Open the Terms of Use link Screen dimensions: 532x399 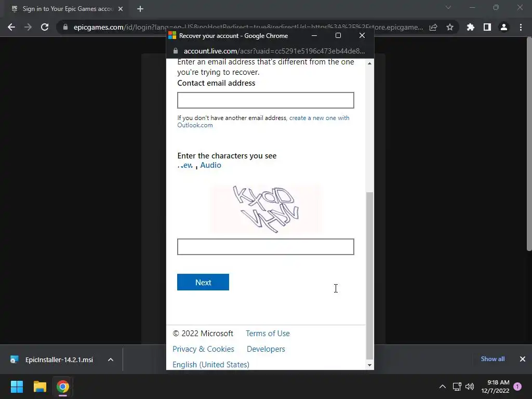coord(268,334)
